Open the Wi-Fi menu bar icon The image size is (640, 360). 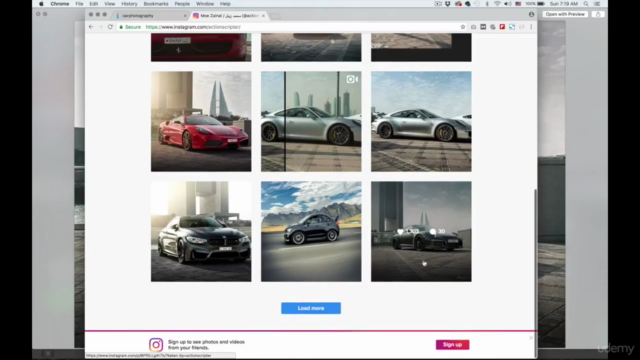tap(497, 4)
